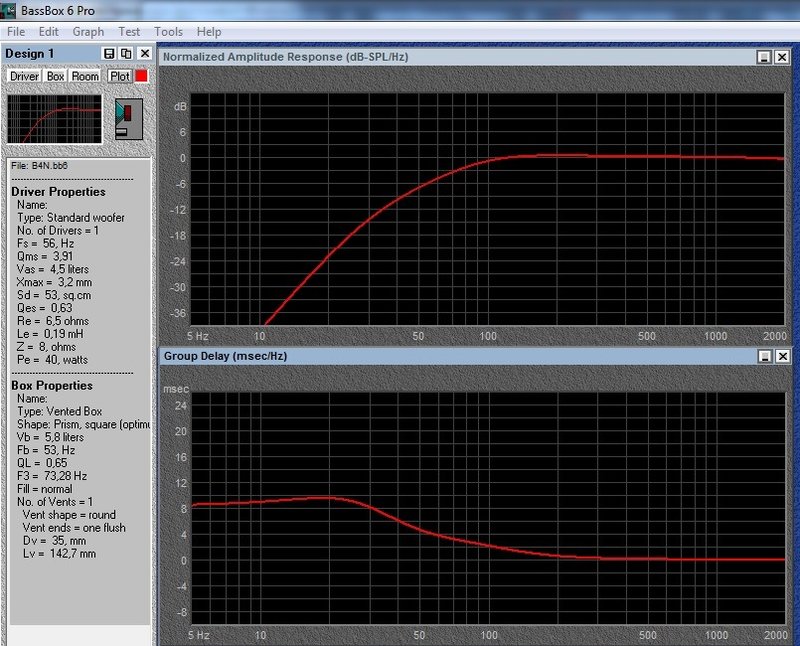
Task: Open the Graph menu
Action: (x=88, y=32)
